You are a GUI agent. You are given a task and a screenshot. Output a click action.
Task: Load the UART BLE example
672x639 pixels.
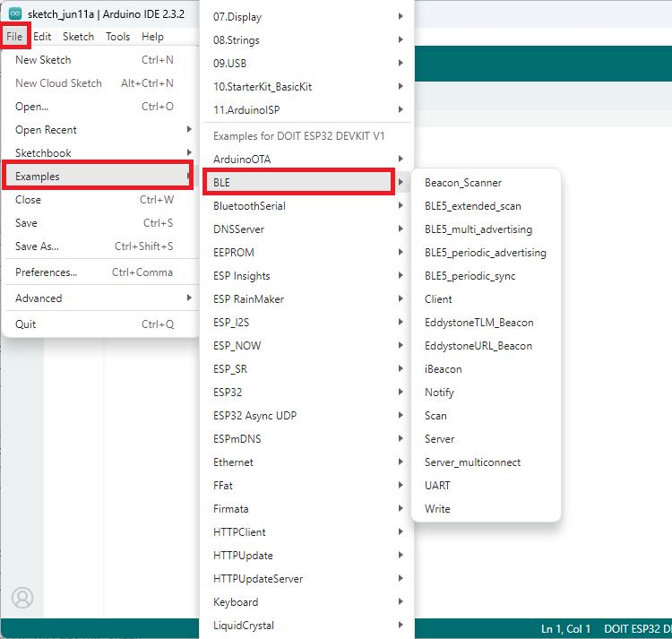(486, 485)
